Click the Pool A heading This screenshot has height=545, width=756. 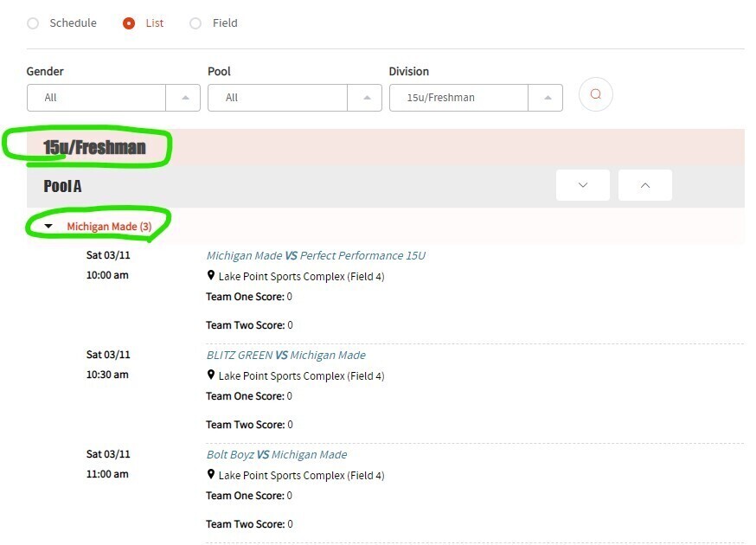(x=62, y=186)
